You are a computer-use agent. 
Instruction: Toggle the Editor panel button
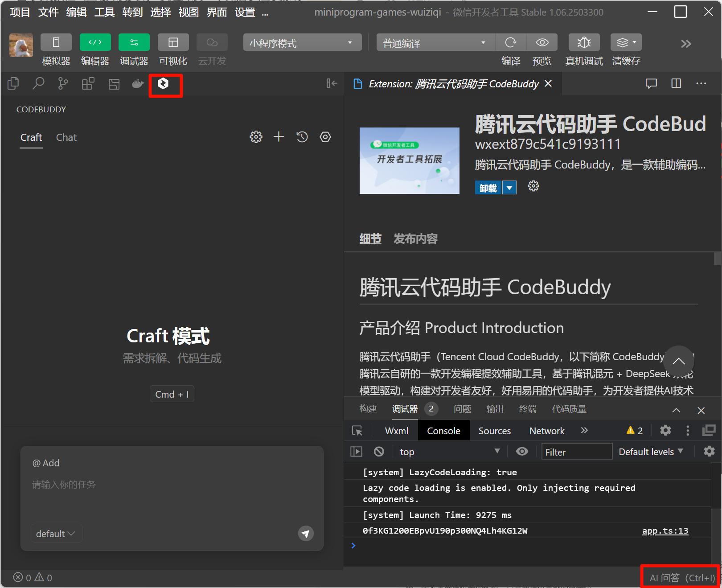pos(95,42)
